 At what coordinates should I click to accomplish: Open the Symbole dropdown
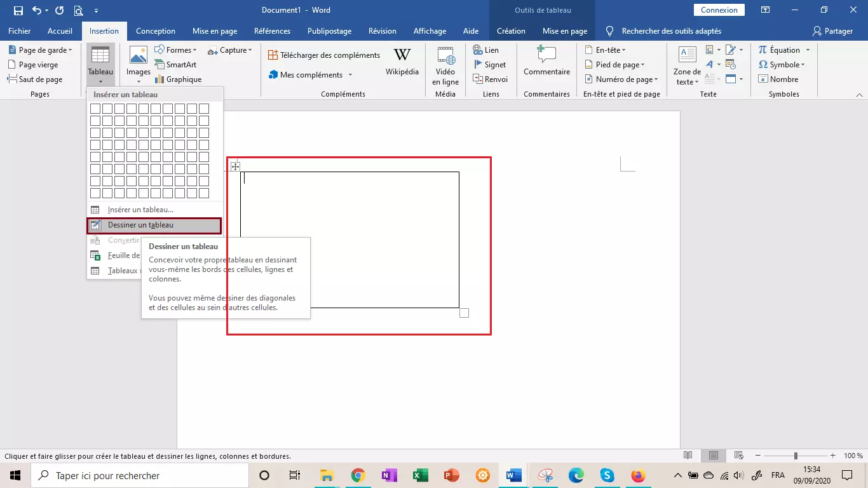(x=782, y=65)
